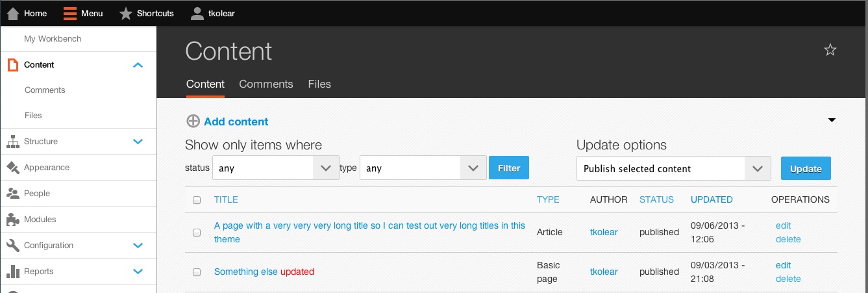Open People in the sidebar

(37, 194)
